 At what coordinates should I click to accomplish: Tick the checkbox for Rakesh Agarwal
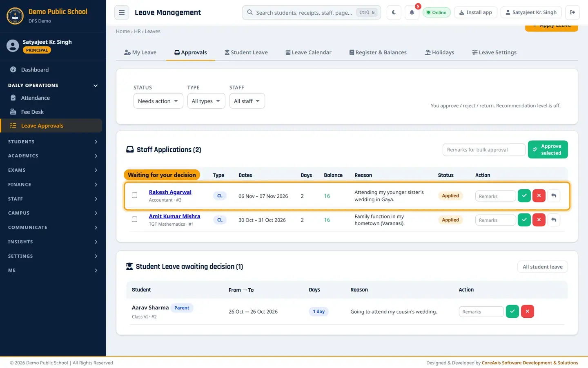(134, 195)
